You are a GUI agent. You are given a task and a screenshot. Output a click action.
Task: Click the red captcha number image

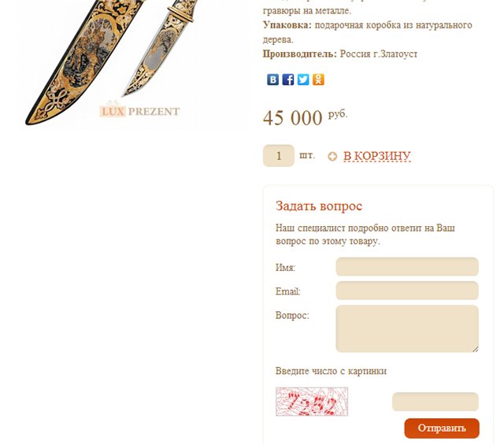(x=312, y=402)
